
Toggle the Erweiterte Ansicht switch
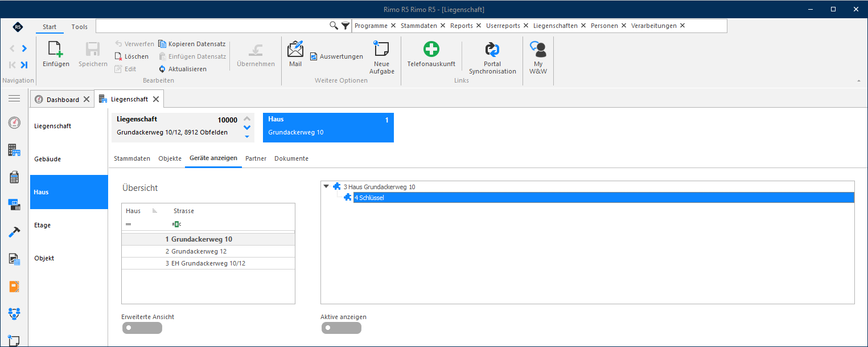142,328
